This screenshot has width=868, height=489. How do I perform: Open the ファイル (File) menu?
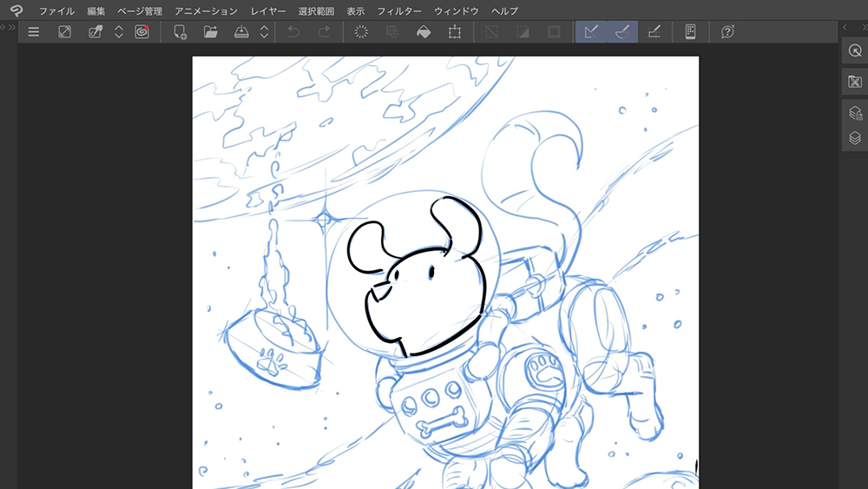pos(56,11)
